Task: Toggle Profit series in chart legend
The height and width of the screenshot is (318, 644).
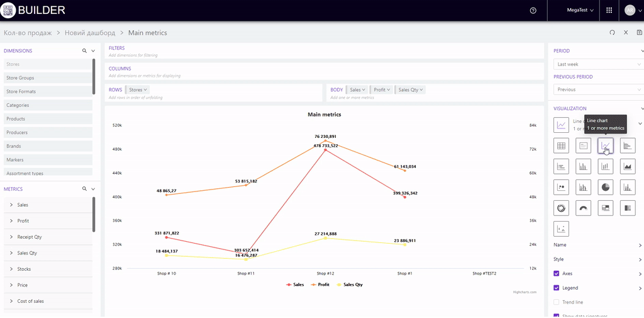Action: pos(320,285)
